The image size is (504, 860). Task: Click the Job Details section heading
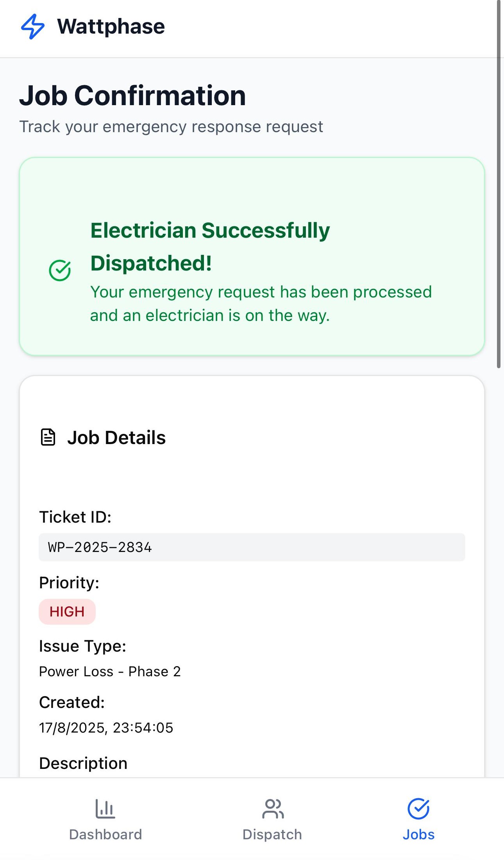point(116,437)
